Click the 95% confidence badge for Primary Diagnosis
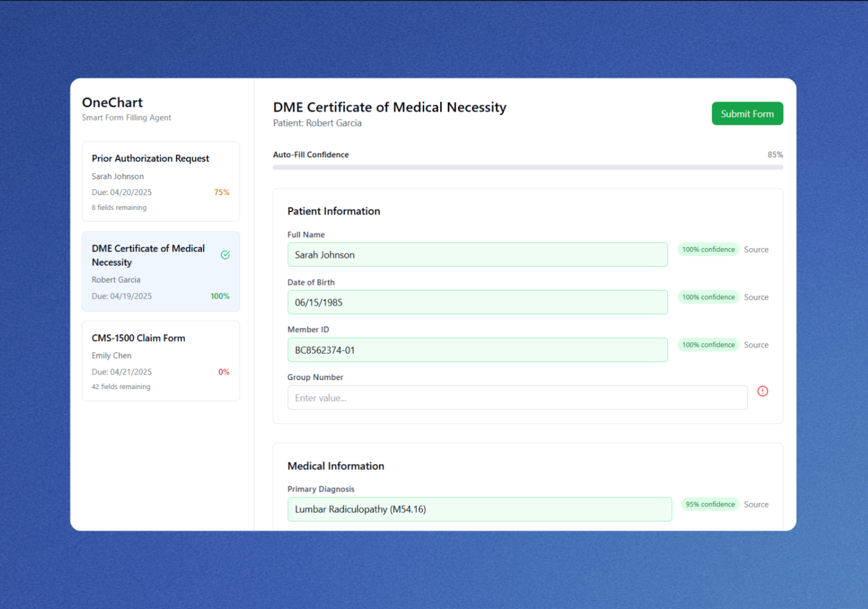Viewport: 868px width, 609px height. click(710, 504)
